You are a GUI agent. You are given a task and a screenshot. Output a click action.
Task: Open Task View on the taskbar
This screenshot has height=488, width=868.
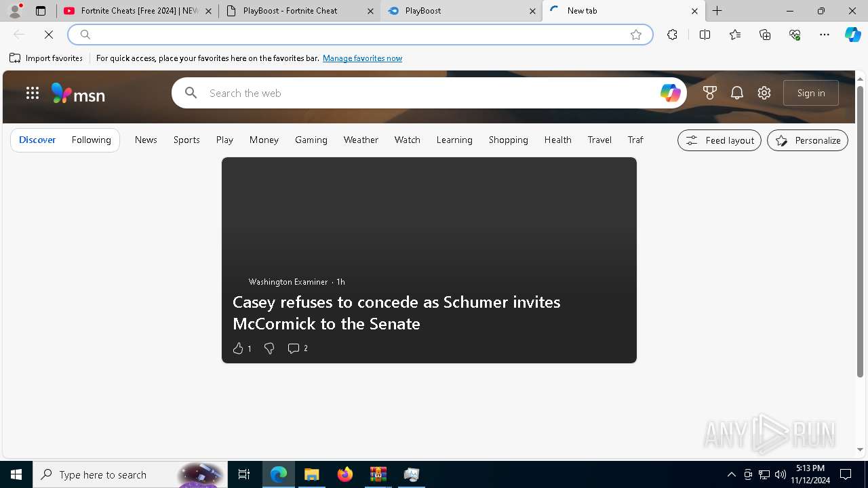tap(244, 474)
